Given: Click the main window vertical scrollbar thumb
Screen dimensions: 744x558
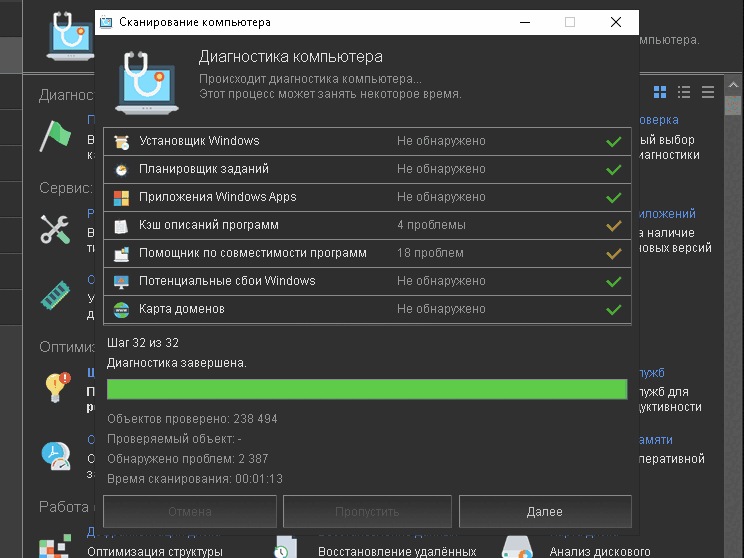Looking at the screenshot, I should (734, 105).
